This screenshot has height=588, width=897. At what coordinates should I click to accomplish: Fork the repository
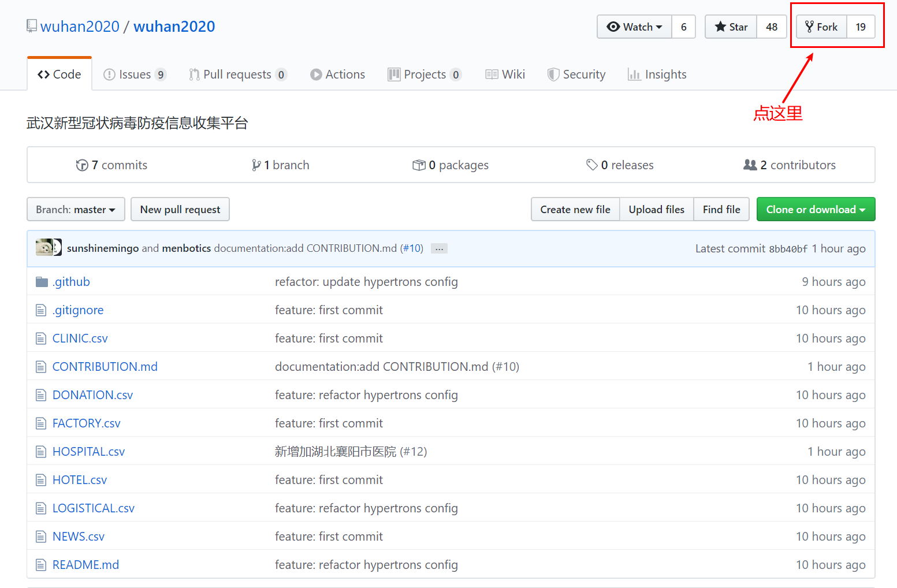pos(821,27)
